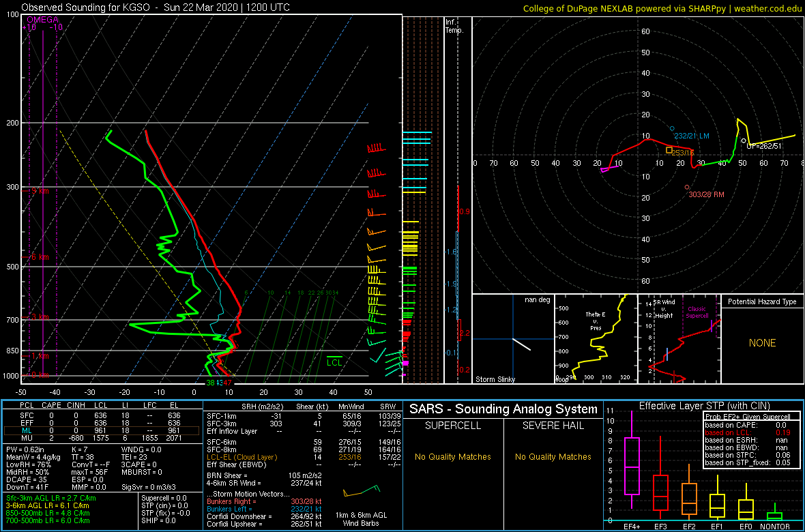Click the 'nan deg' text in the slinky panel

pyautogui.click(x=537, y=300)
